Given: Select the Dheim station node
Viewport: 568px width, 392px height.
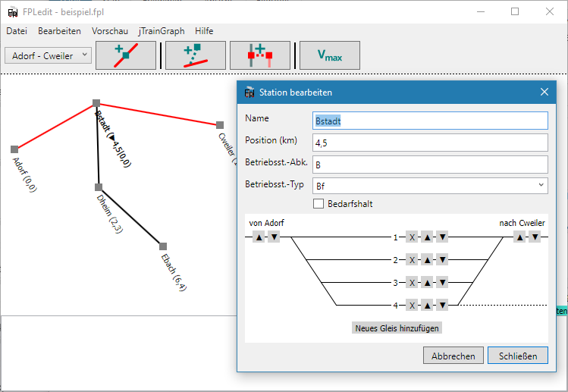Looking at the screenshot, I should tap(99, 187).
